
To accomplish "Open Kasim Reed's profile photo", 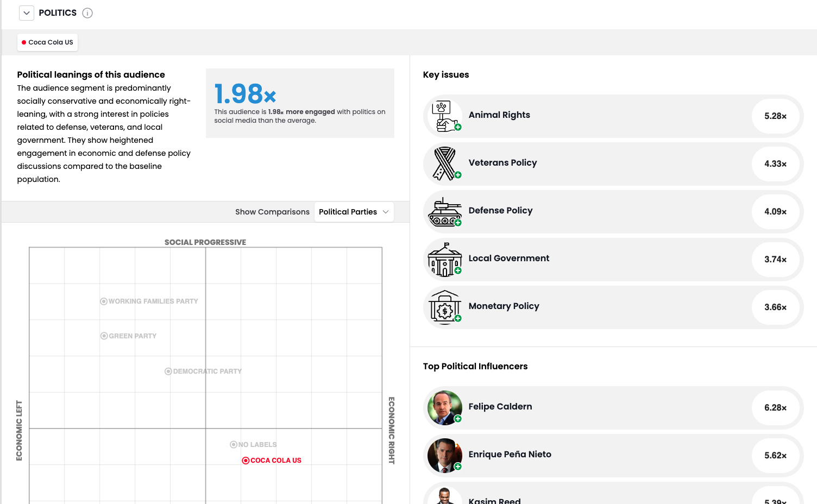I will pyautogui.click(x=445, y=495).
